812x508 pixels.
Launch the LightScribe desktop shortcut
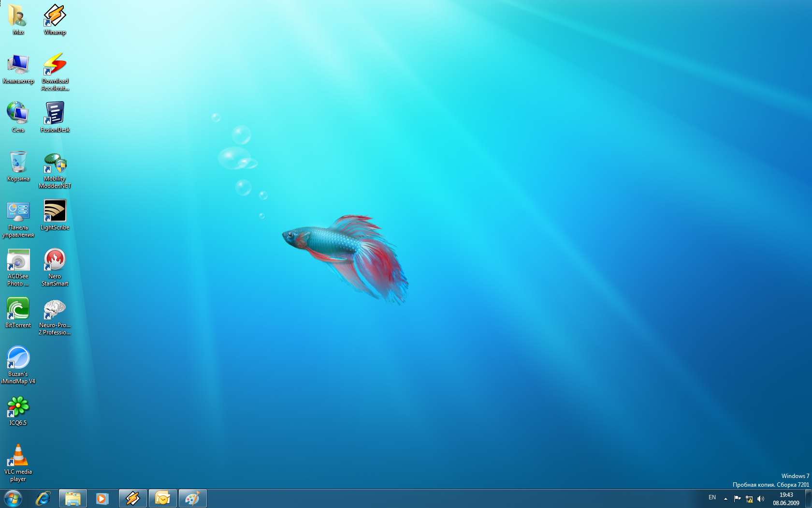pos(55,215)
